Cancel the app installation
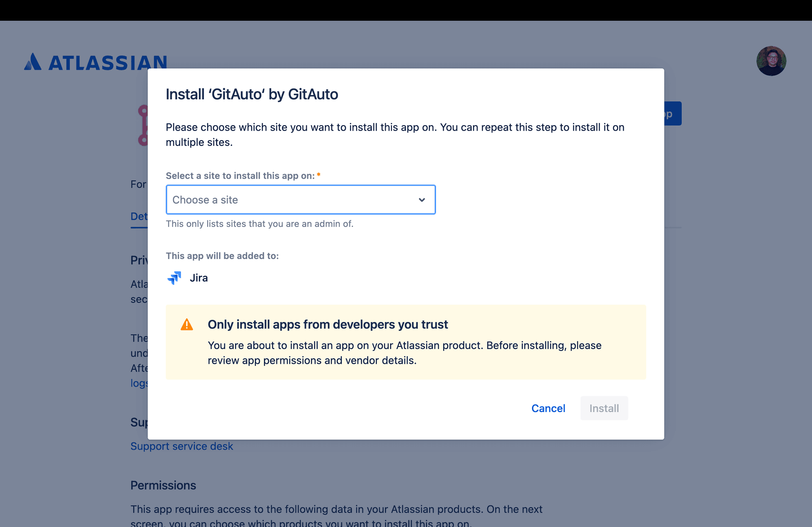 tap(548, 408)
